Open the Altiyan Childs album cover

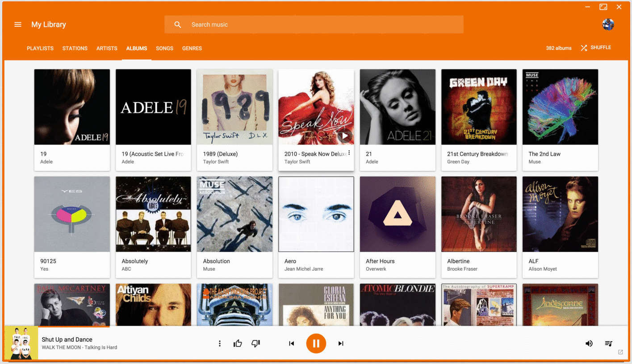pyautogui.click(x=153, y=305)
